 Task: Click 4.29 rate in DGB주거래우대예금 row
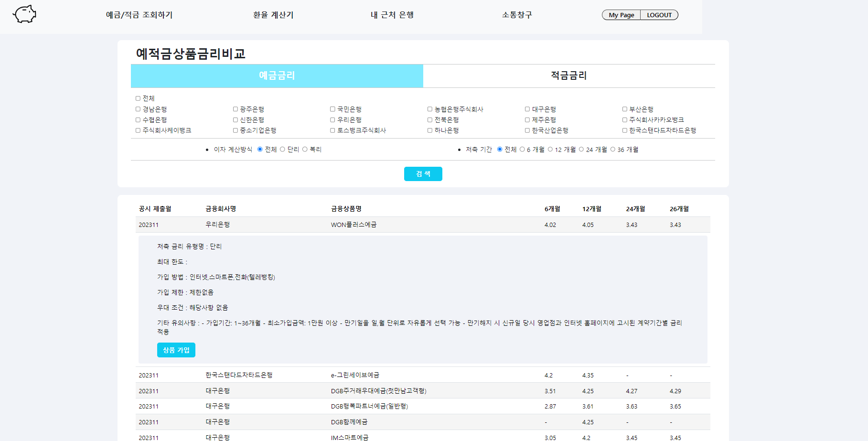coord(675,391)
